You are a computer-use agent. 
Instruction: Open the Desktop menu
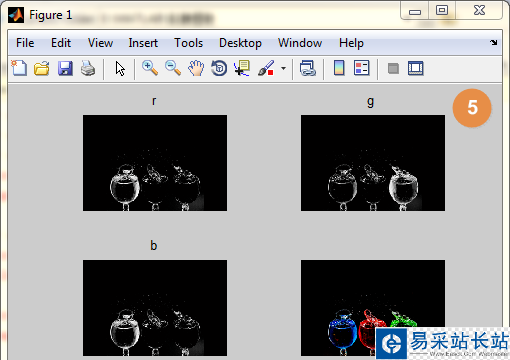coord(240,43)
